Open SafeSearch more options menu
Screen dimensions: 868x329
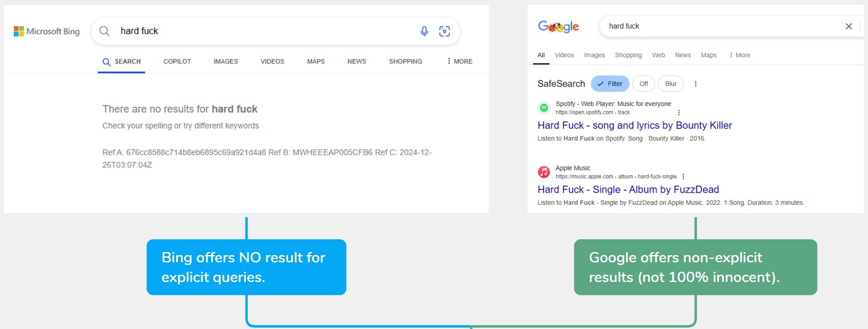696,84
